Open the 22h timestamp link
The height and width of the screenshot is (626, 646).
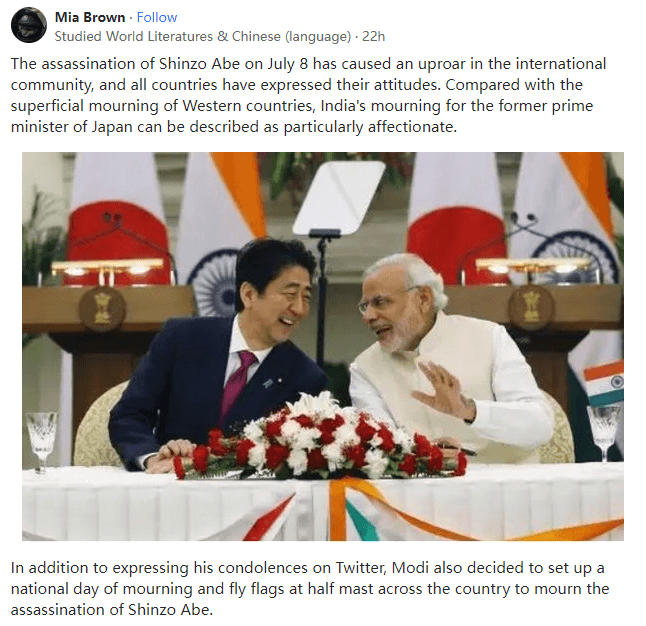tap(373, 36)
